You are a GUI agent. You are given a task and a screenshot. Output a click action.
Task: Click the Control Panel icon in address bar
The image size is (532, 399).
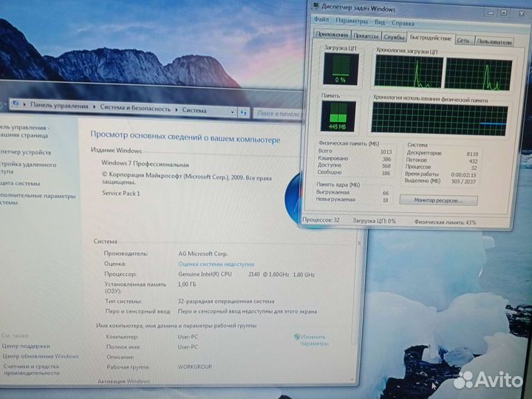(16, 103)
